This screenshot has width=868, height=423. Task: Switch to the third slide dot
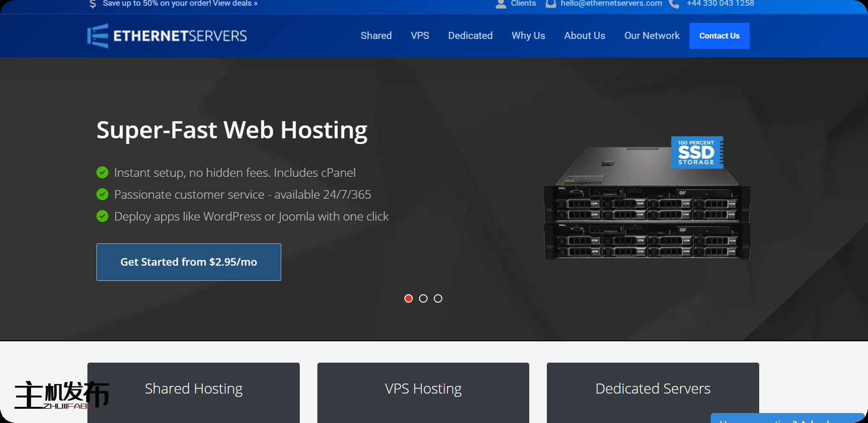(438, 298)
